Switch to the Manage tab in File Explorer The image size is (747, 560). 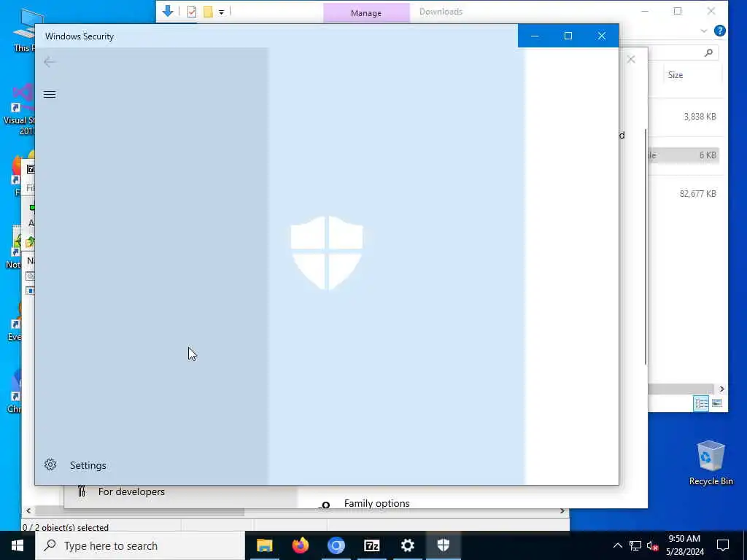click(x=366, y=13)
